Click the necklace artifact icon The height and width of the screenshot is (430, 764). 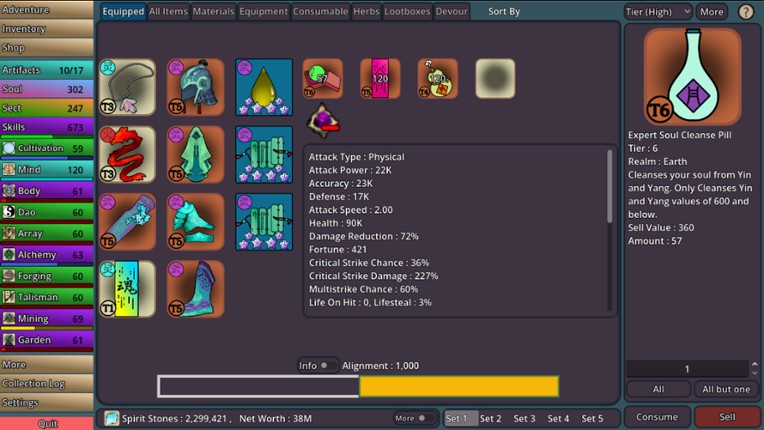[x=127, y=87]
